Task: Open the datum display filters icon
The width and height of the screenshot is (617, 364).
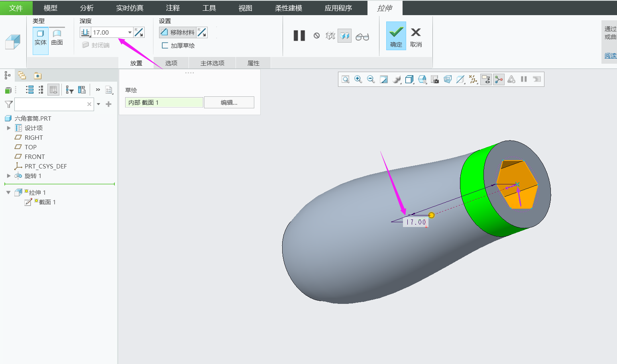Action: [x=473, y=79]
